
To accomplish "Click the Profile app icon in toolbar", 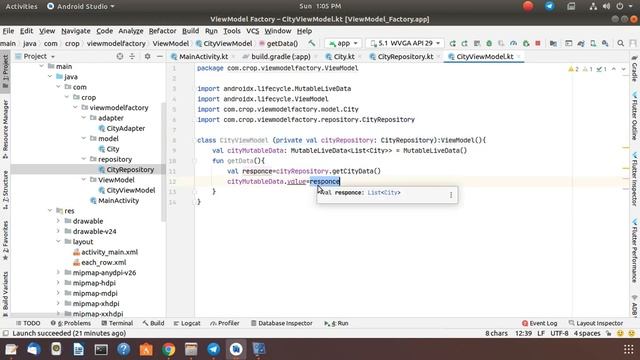I will click(513, 43).
